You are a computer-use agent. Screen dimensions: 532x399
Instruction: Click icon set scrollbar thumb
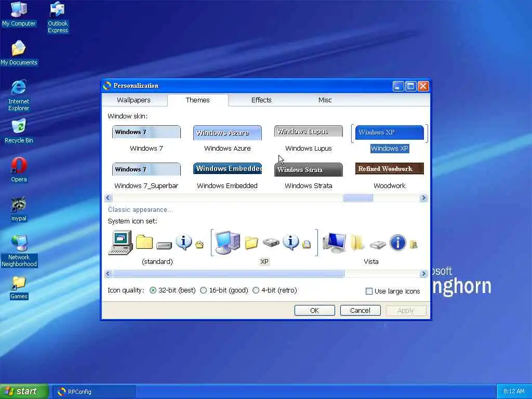tap(229, 273)
